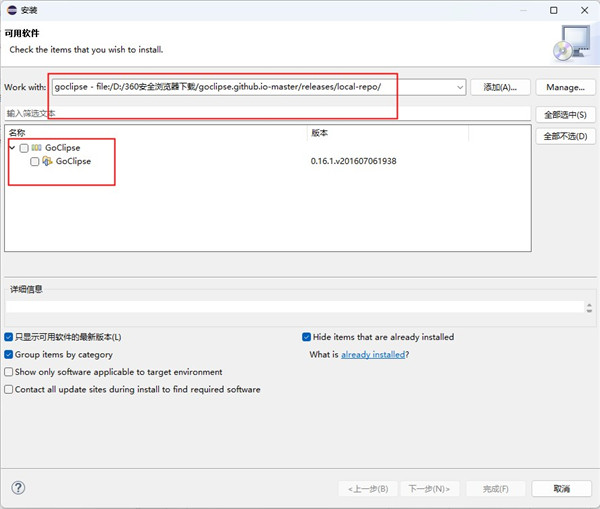The height and width of the screenshot is (509, 600).
Task: Toggle Contact all update sites during install
Action: (x=9, y=389)
